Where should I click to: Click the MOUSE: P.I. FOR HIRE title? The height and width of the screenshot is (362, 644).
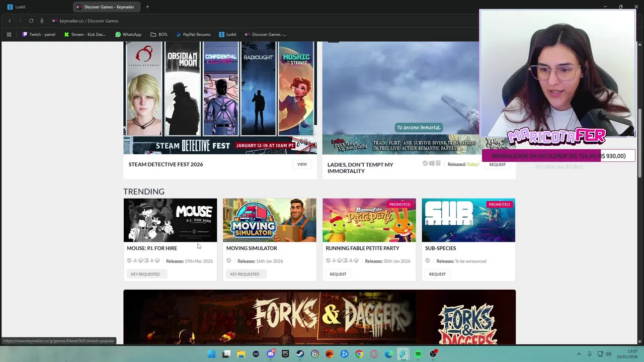[152, 248]
